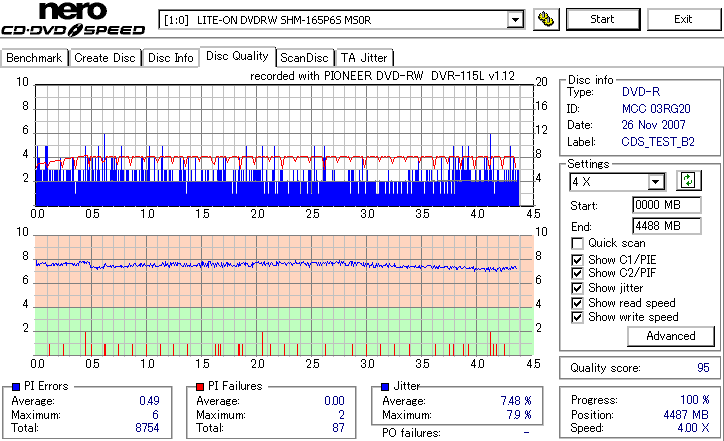724x441 pixels.
Task: Click the Quality score value 95
Action: pyautogui.click(x=703, y=368)
